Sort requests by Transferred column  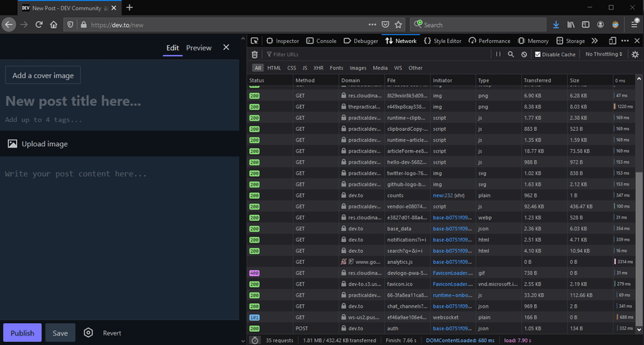click(544, 80)
